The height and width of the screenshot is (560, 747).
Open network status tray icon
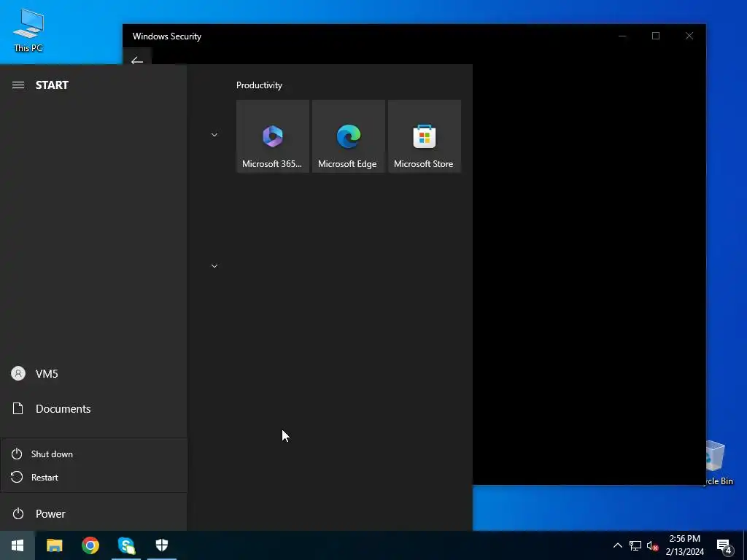click(x=635, y=545)
